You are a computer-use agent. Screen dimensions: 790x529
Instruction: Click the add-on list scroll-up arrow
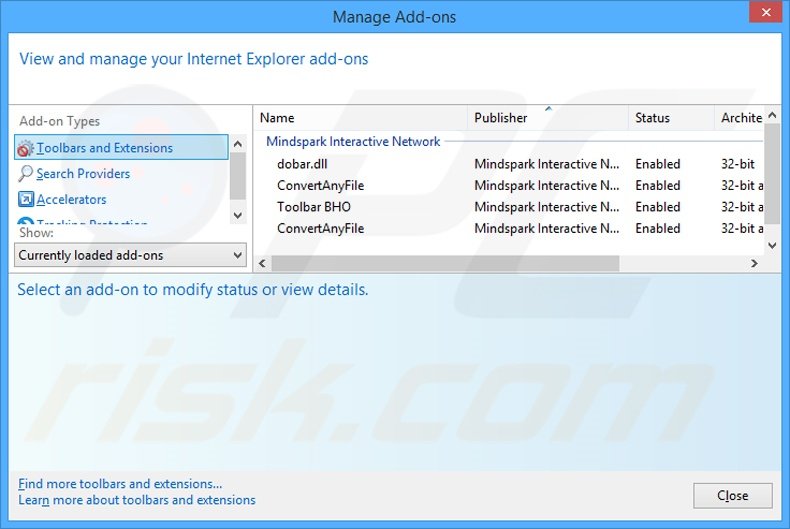coord(772,115)
